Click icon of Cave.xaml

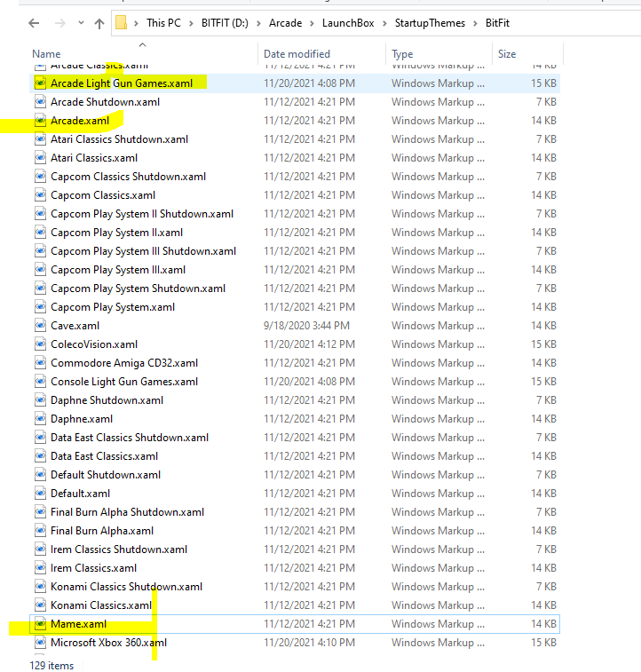click(x=40, y=326)
